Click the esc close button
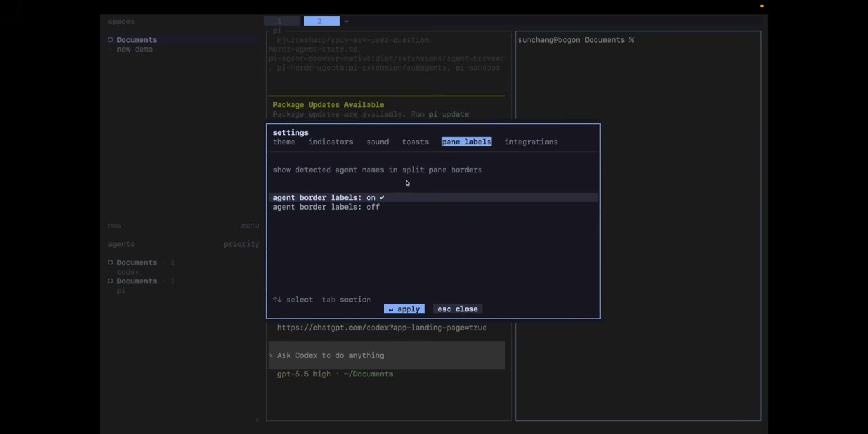The height and width of the screenshot is (434, 868). pyautogui.click(x=458, y=309)
